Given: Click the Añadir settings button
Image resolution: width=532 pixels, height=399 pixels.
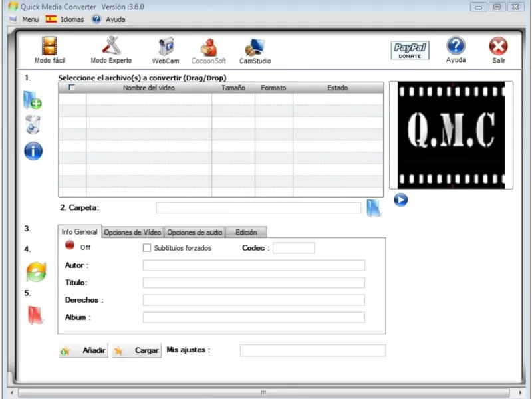Looking at the screenshot, I should coord(84,350).
